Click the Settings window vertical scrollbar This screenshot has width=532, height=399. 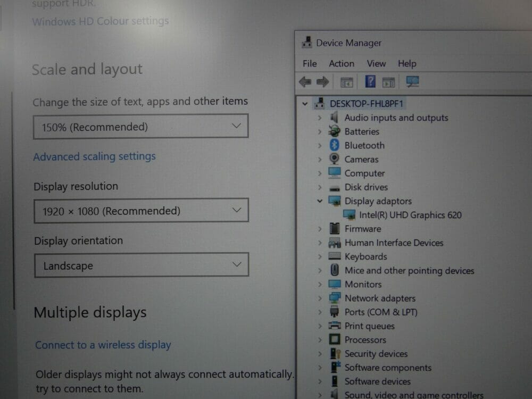(x=14, y=200)
